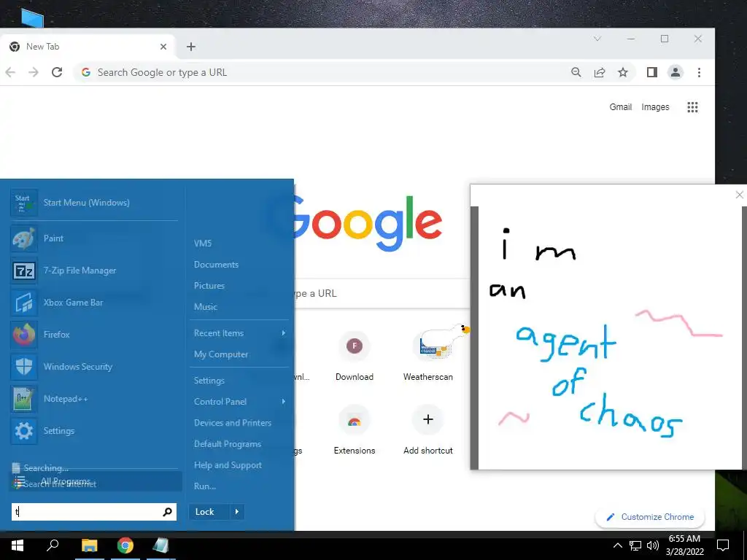The height and width of the screenshot is (560, 747).
Task: Go back in Chrome
Action: pyautogui.click(x=10, y=72)
